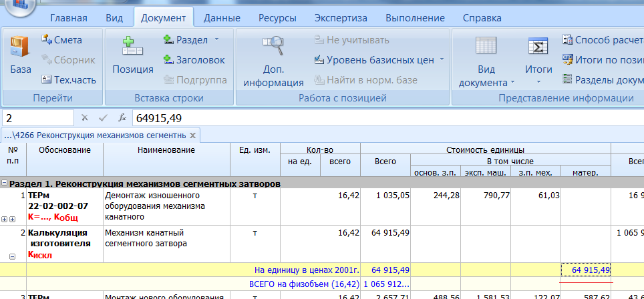Open Уровень базисных цен dropdown

[x=442, y=60]
